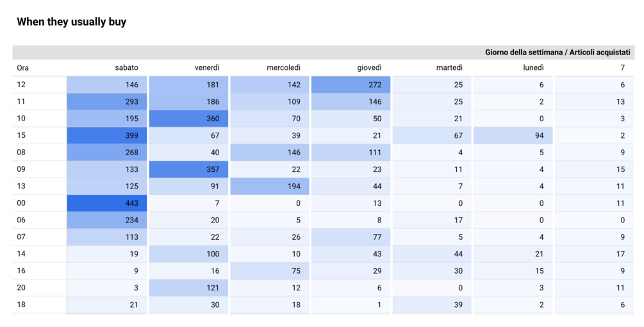Image resolution: width=644 pixels, height=327 pixels.
Task: Click the martedì column header
Action: coord(449,67)
